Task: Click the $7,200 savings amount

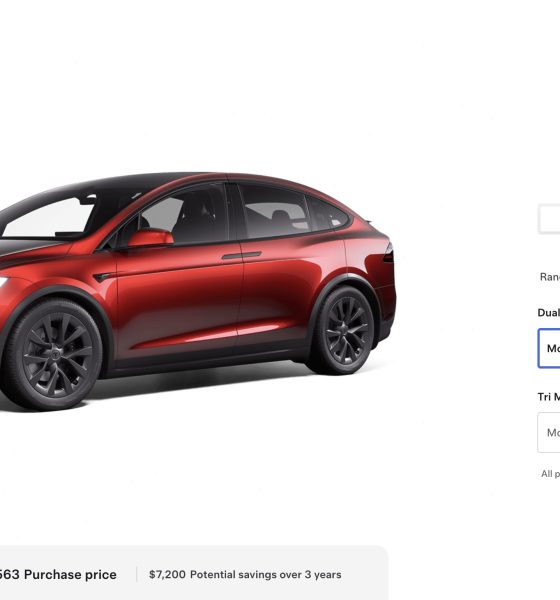Action: click(x=167, y=574)
